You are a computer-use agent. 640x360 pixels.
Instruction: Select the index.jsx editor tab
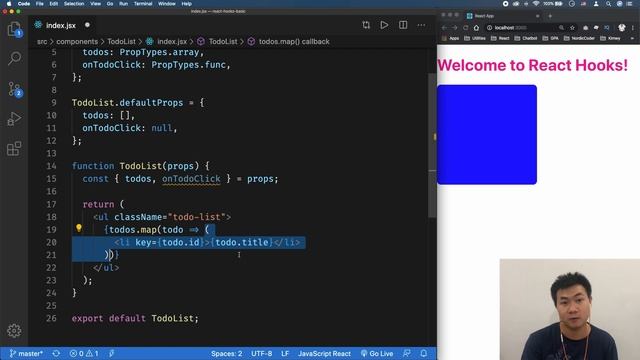click(x=61, y=25)
